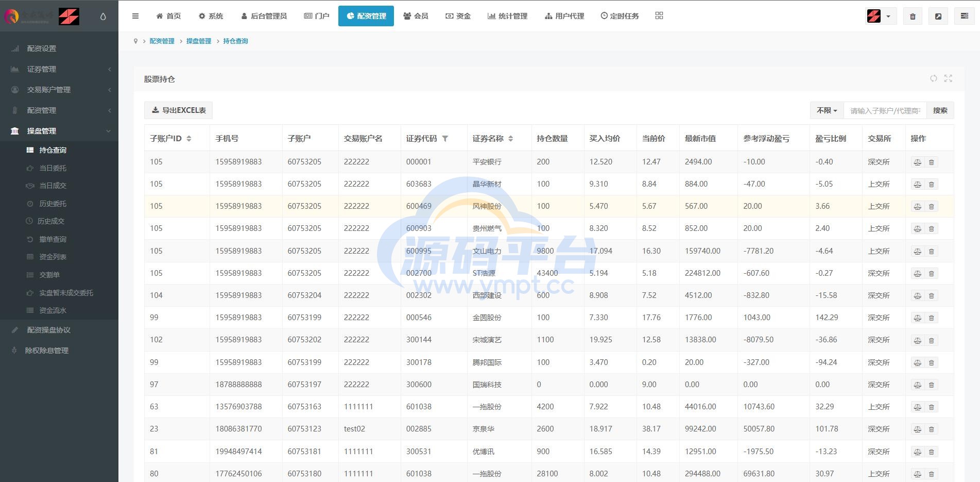Image resolution: width=980 pixels, height=482 pixels.
Task: Focus the 子账户/代理商 search input field
Action: pos(885,110)
